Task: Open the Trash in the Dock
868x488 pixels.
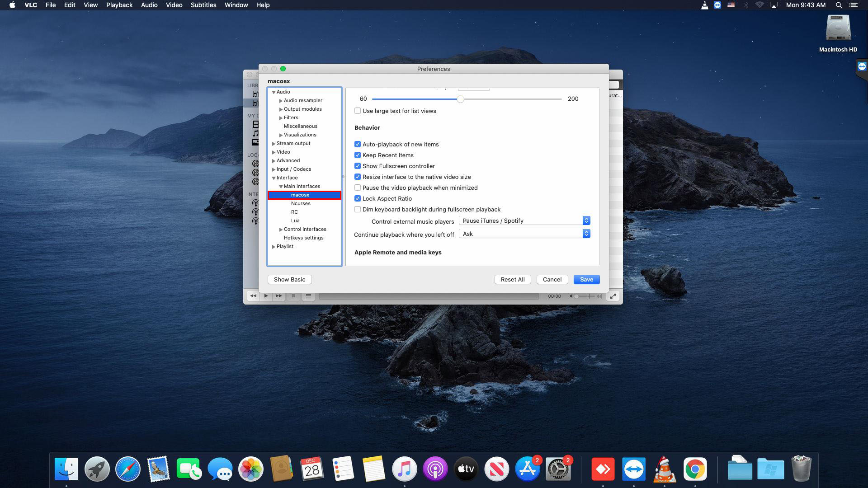Action: point(802,469)
